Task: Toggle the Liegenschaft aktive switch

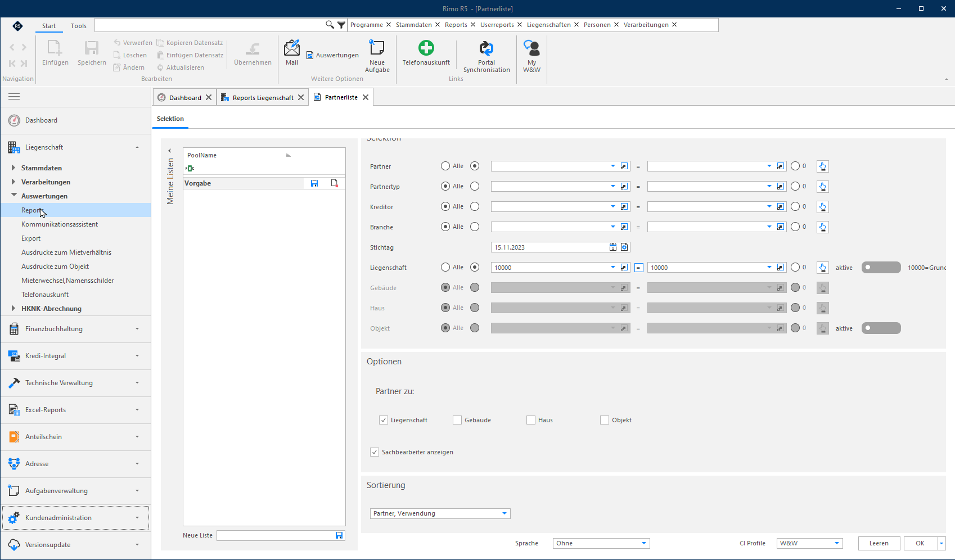Action: 881,268
